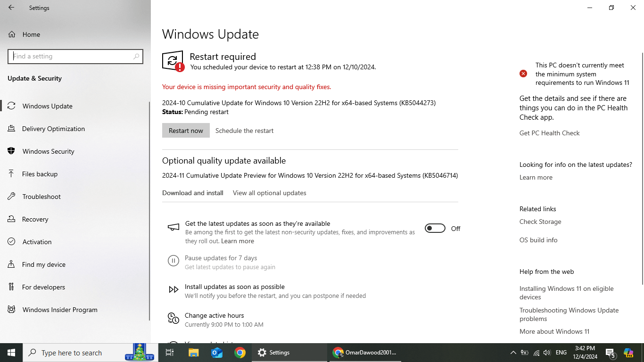644x362 pixels.
Task: Click the Restart required status icon
Action: pos(173,61)
